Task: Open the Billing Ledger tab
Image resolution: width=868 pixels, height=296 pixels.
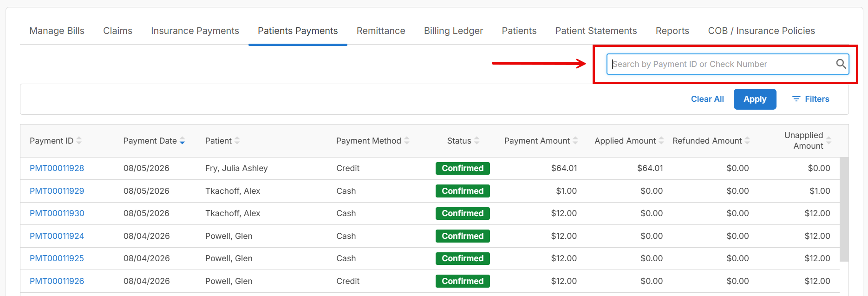Action: pos(453,31)
